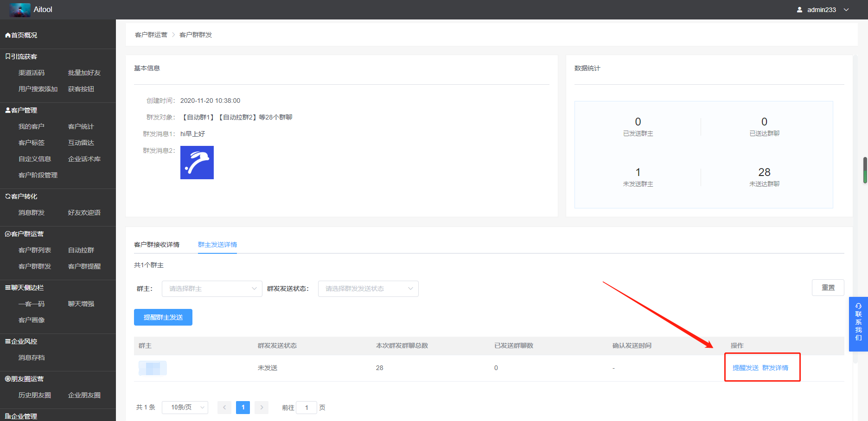Open 好友欢迎语 page

pos(84,213)
